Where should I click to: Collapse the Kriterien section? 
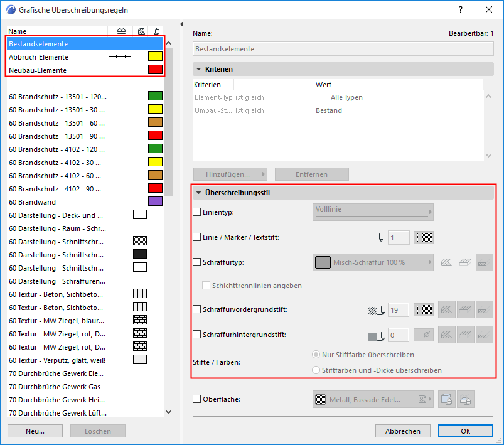198,69
